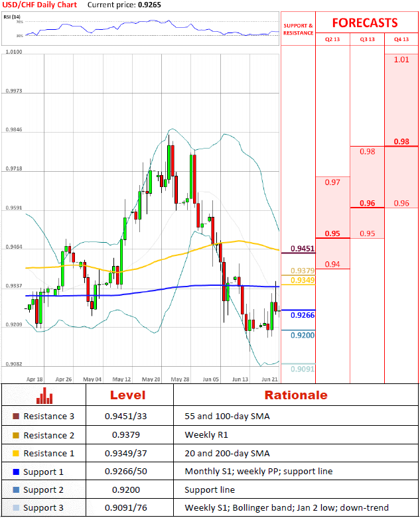Click the Support line rationale cell

[210, 490]
